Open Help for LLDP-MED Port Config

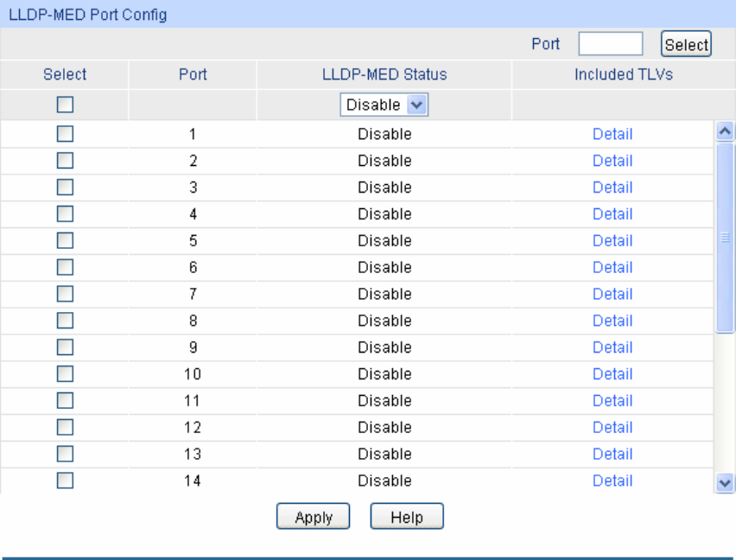click(407, 517)
